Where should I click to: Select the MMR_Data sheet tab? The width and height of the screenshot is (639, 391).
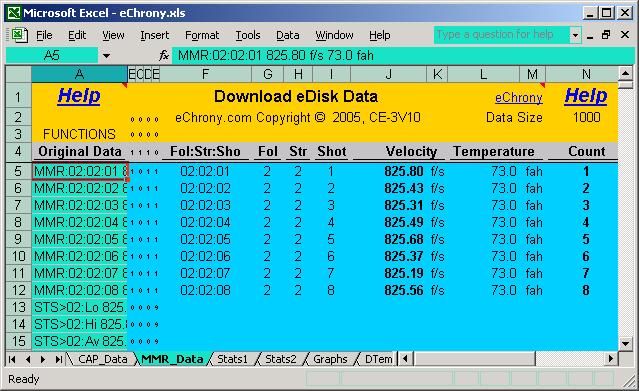tap(172, 359)
